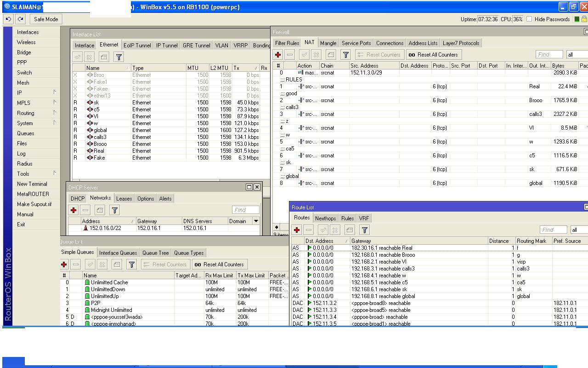Click red plus to add NAT rule

[278, 55]
